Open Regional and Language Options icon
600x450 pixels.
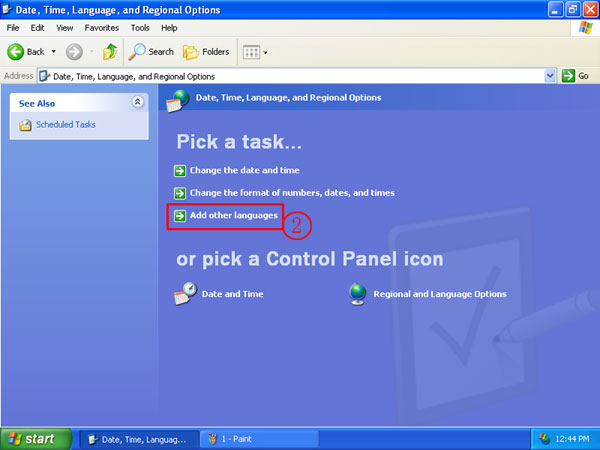tap(358, 294)
